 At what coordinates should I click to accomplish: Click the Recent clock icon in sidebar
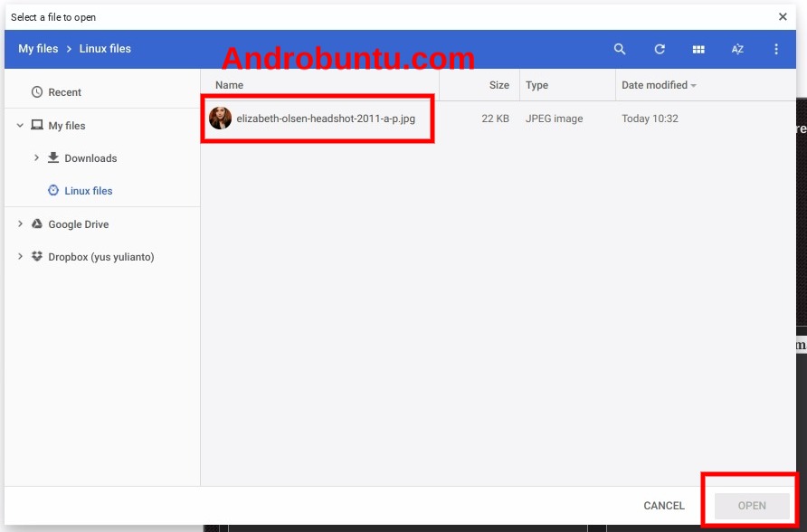pos(37,91)
